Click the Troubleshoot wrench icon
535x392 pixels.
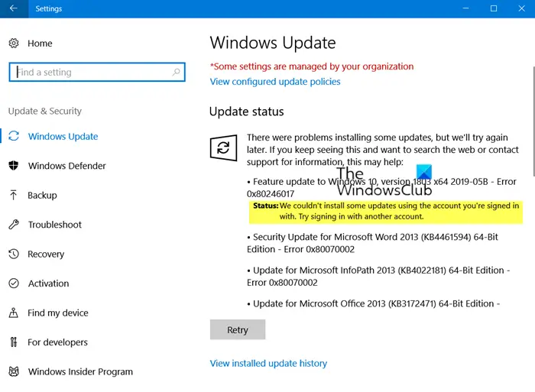[14, 225]
